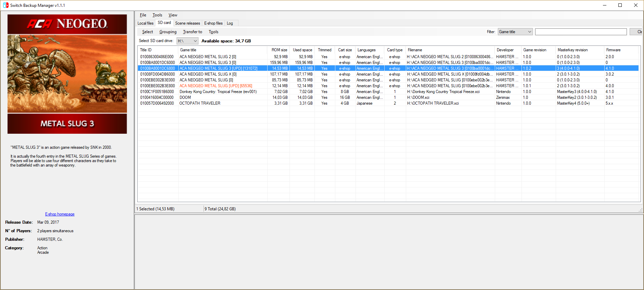Switch to the SD card tab
The width and height of the screenshot is (644, 290).
tap(164, 23)
